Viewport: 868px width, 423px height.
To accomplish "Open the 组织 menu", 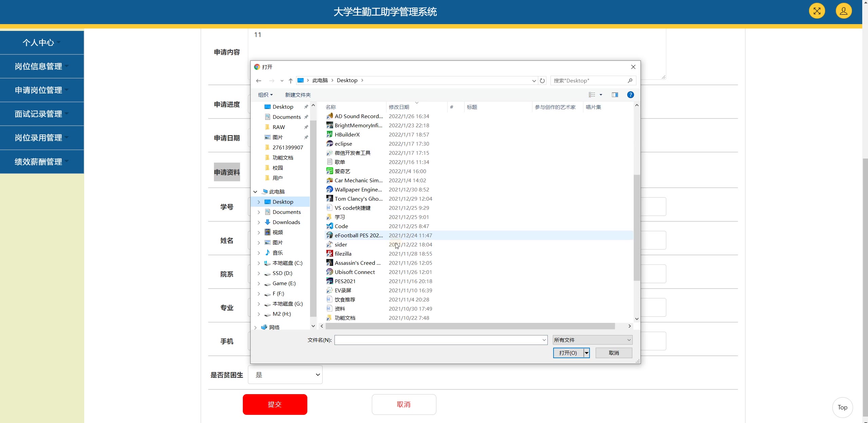I will click(x=265, y=95).
